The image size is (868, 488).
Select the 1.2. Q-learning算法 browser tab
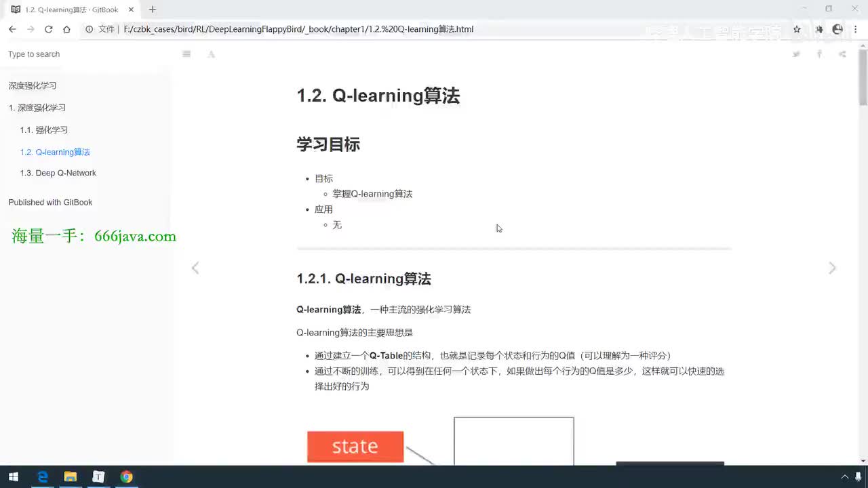(71, 9)
